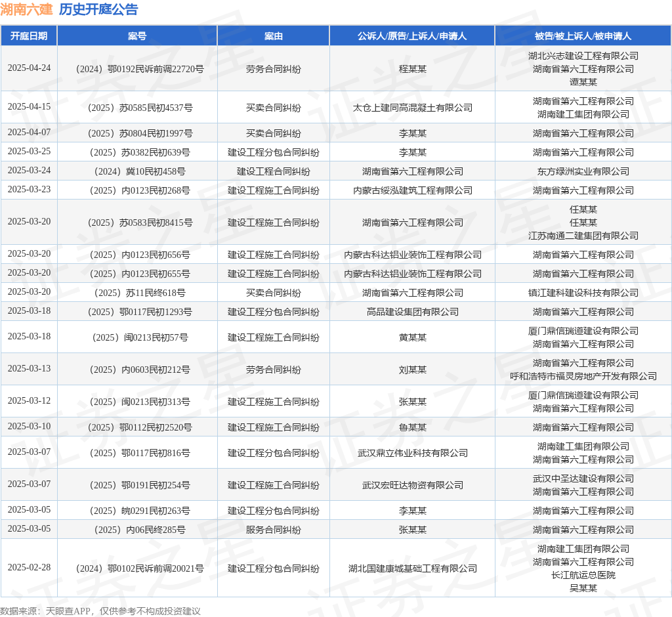Select the date 2025-04-07

[x=29, y=133]
